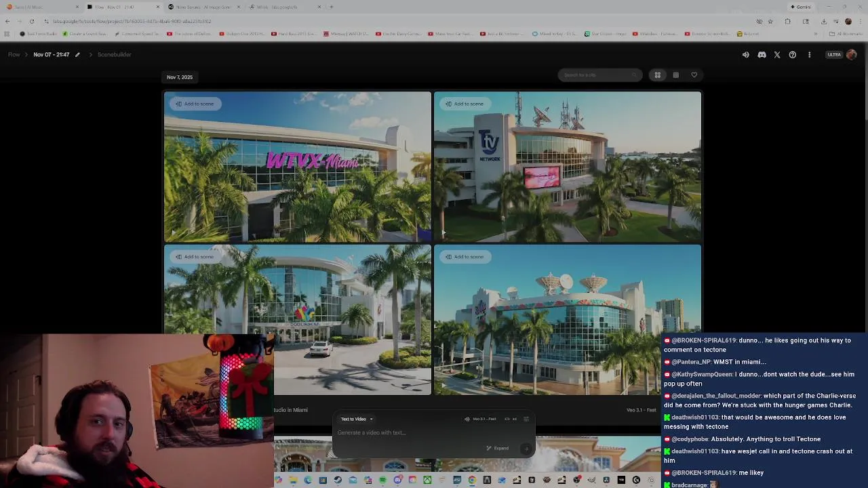
Task: Go to Flow home breadcrumb
Action: click(x=14, y=54)
